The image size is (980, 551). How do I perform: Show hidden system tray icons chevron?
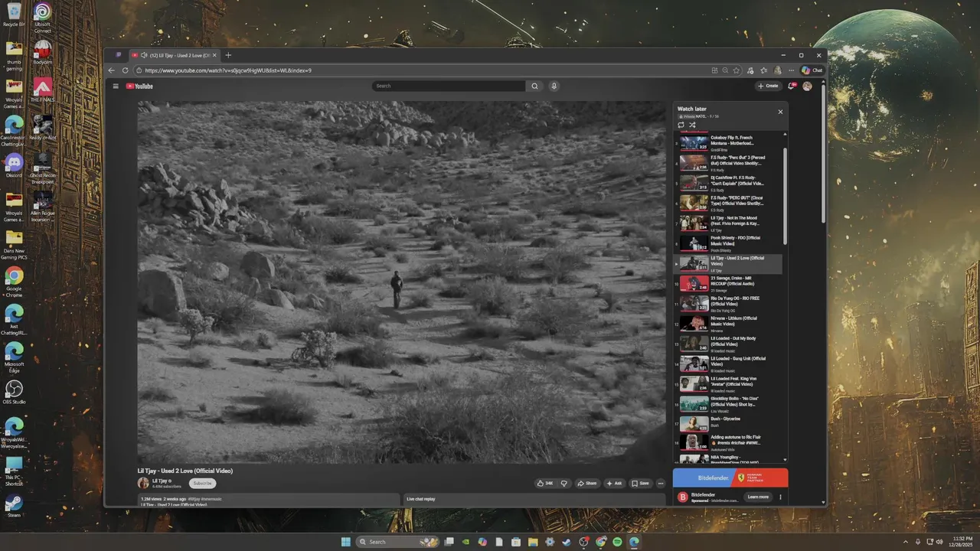coord(906,542)
